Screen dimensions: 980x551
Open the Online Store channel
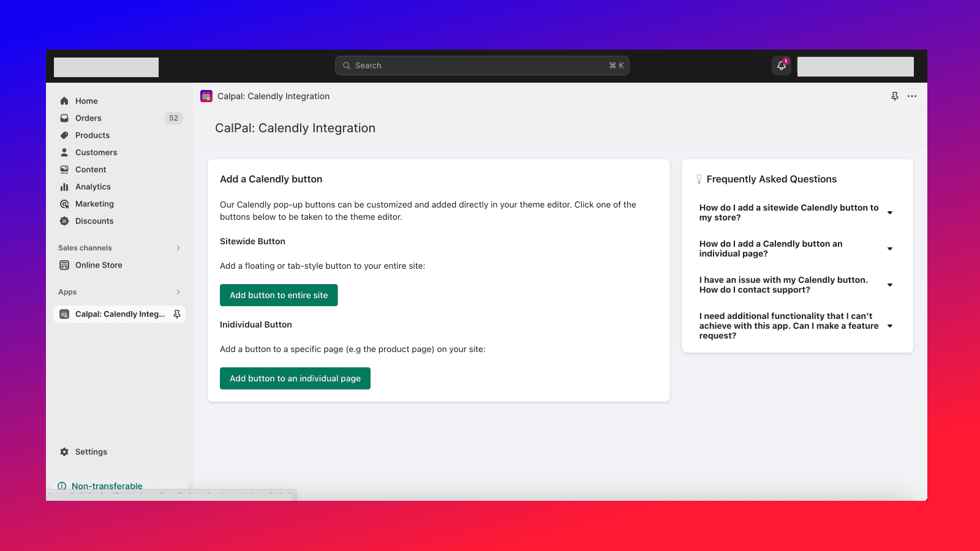pos(99,265)
